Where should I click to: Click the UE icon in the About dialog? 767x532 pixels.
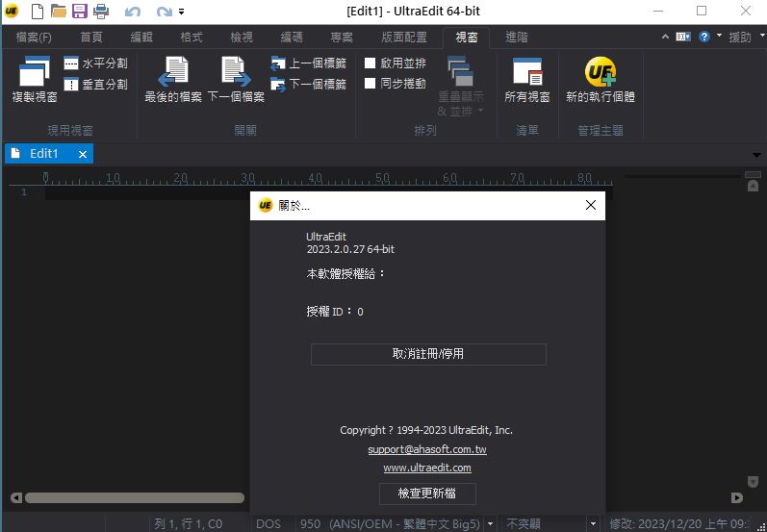point(265,206)
